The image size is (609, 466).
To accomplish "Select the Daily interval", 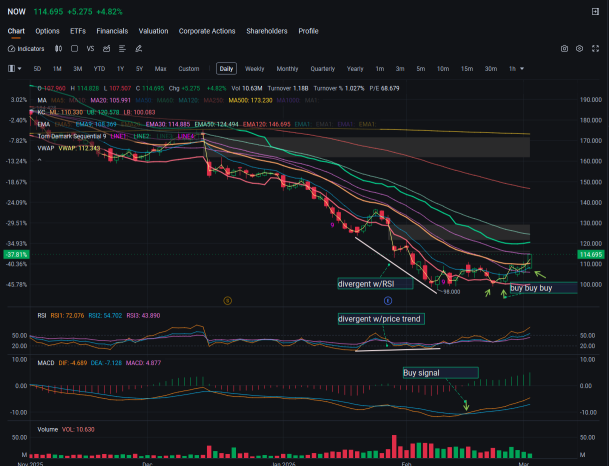I will [x=226, y=69].
